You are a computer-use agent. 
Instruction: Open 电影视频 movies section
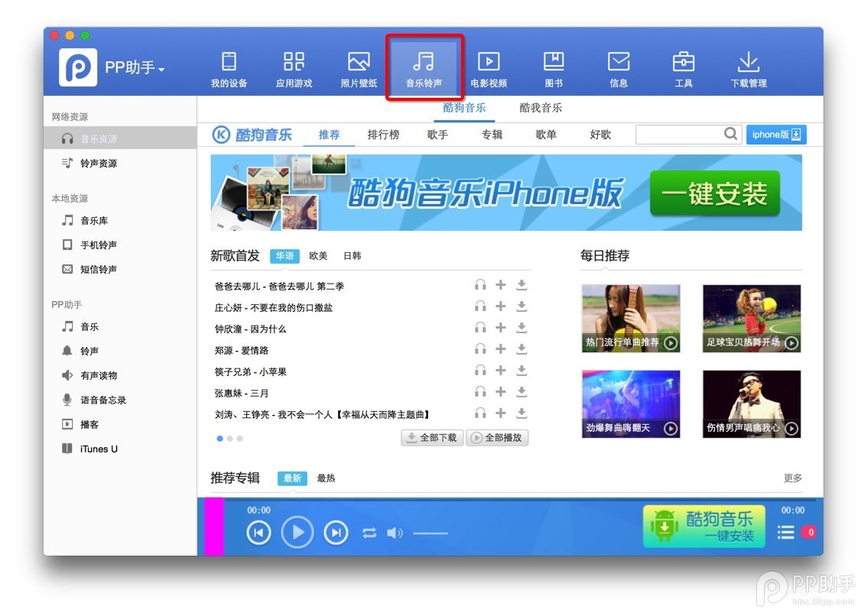489,69
